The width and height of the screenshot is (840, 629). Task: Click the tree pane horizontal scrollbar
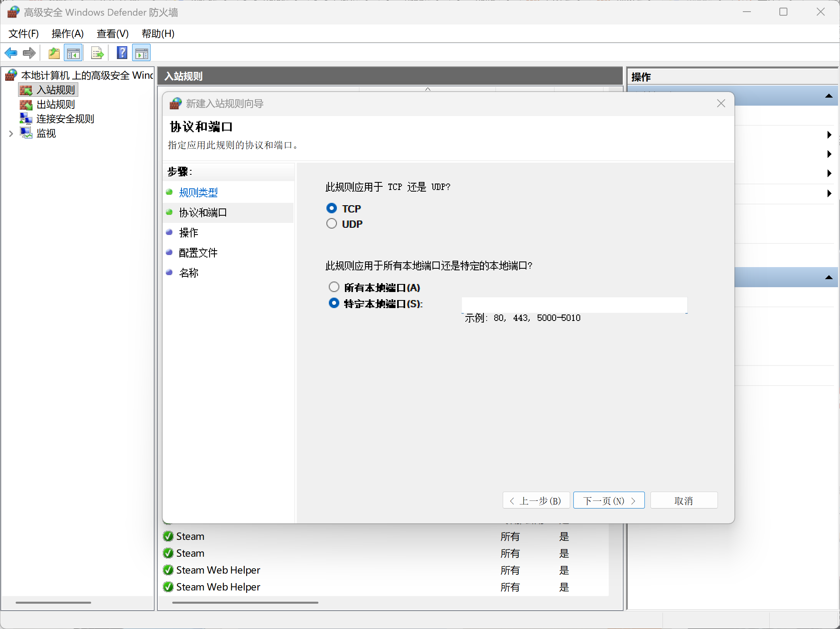tap(53, 602)
